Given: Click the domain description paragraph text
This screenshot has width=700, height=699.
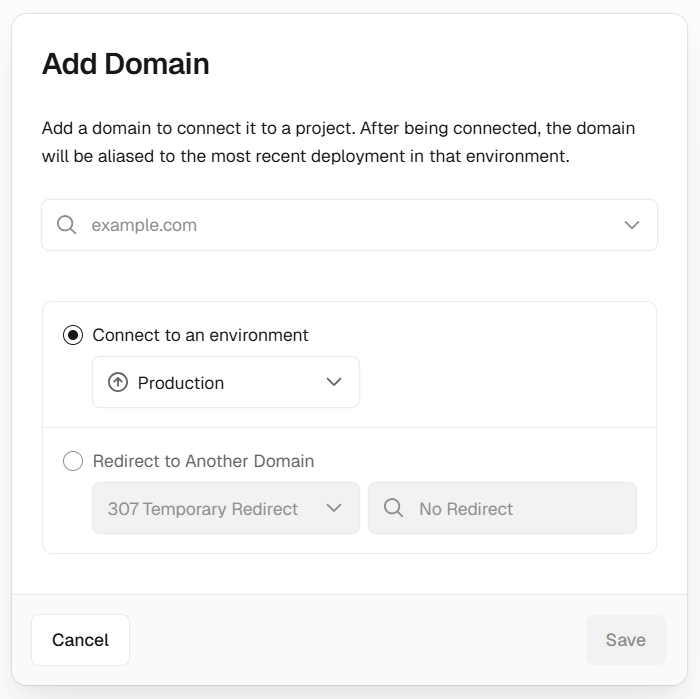Looking at the screenshot, I should [338, 143].
